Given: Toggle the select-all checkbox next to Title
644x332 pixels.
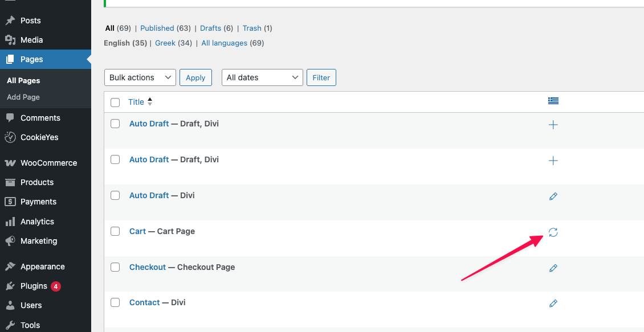Looking at the screenshot, I should [x=115, y=103].
